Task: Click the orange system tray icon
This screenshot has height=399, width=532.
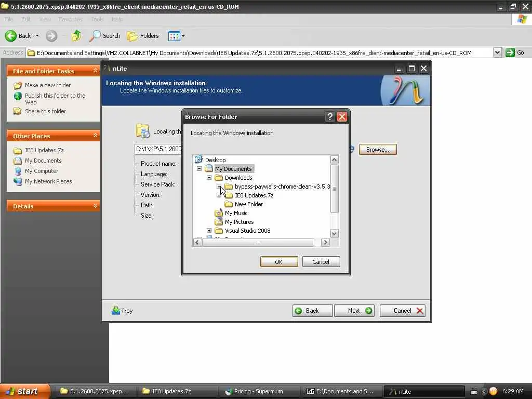Action: click(494, 391)
